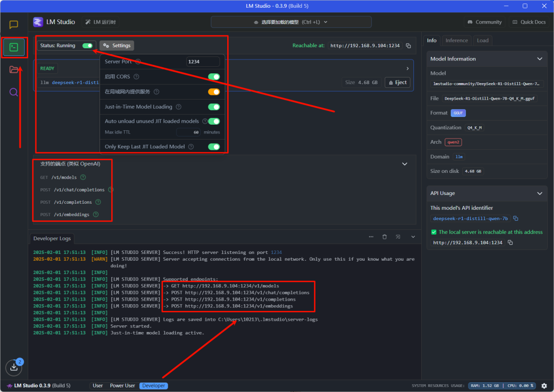Collapse the Model Information section
The width and height of the screenshot is (554, 392).
[x=540, y=58]
